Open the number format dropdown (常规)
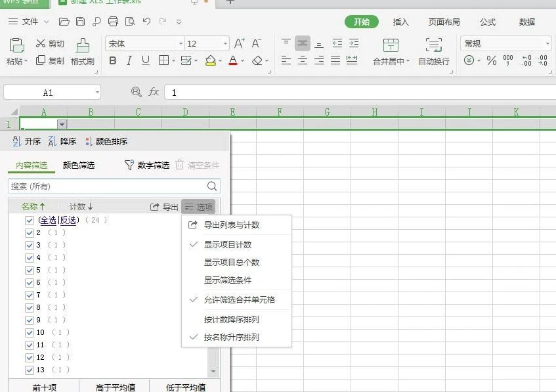 [547, 43]
